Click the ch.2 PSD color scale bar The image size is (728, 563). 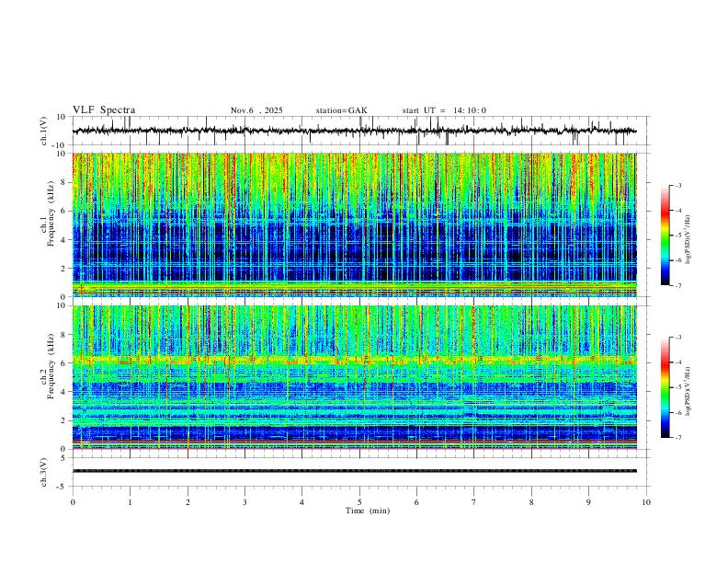(x=665, y=387)
